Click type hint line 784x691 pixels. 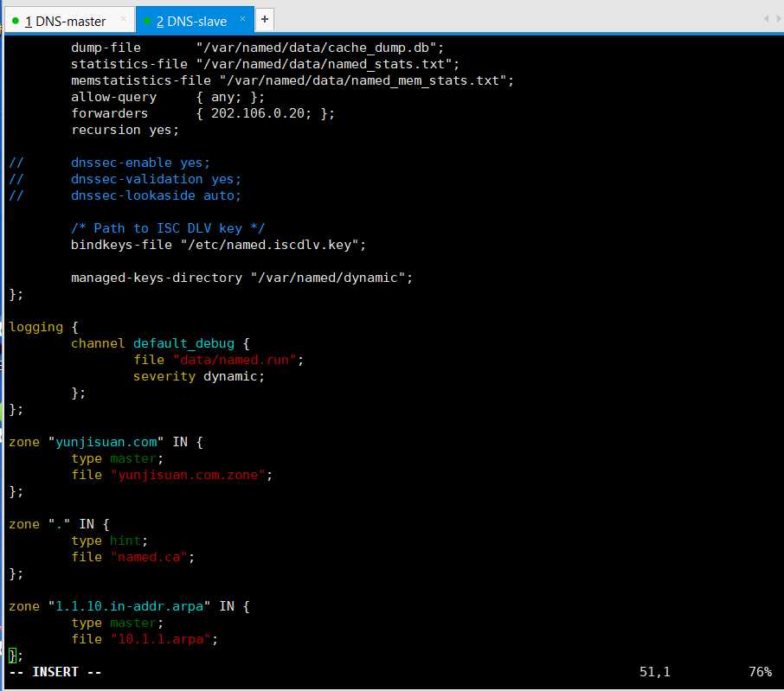pyautogui.click(x=110, y=541)
